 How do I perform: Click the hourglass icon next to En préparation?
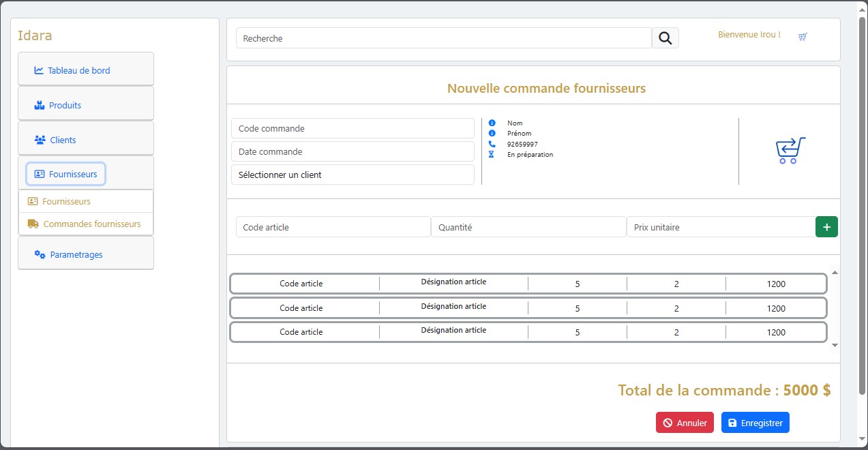tap(493, 155)
